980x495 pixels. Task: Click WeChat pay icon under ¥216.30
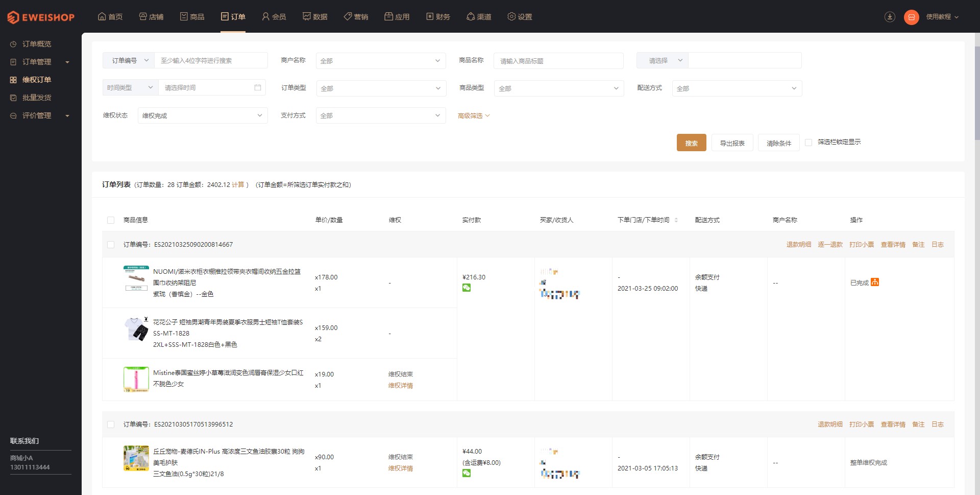pos(467,288)
